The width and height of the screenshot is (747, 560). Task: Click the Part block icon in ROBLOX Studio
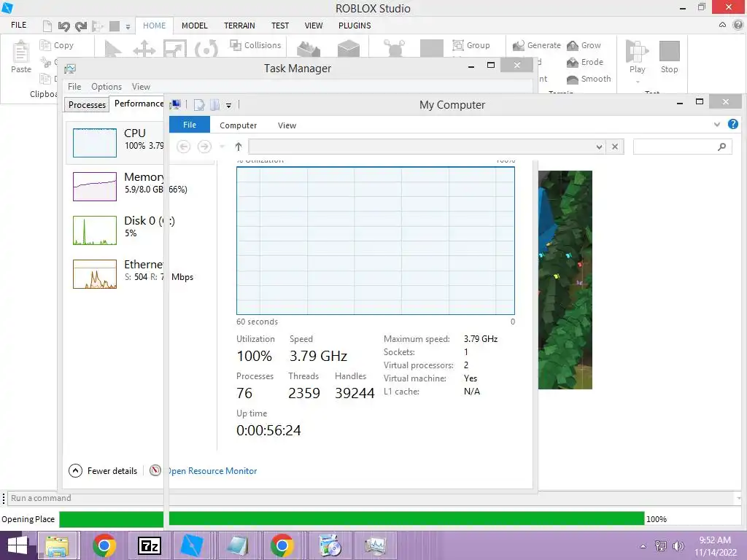(x=348, y=49)
